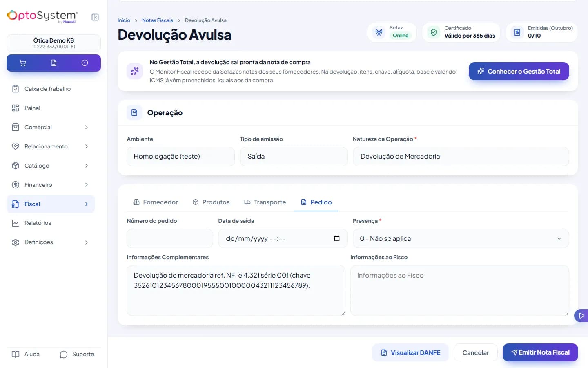Open Suporte chat link
Screen dimensions: 588x368
[x=77, y=354]
